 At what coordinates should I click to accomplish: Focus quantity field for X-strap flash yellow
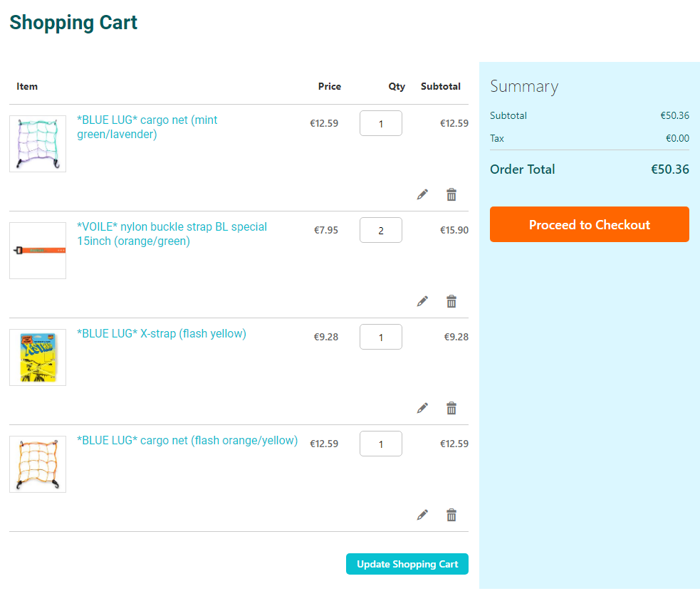tap(380, 337)
